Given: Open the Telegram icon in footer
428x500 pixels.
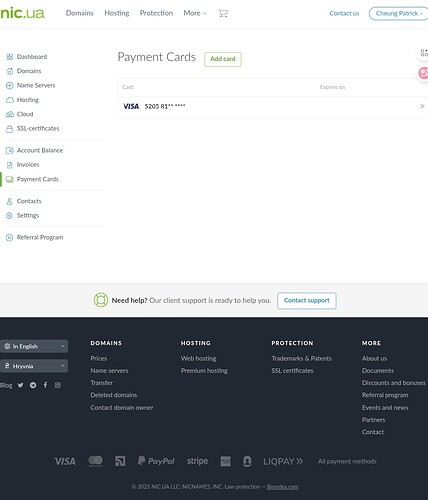Looking at the screenshot, I should tap(33, 385).
